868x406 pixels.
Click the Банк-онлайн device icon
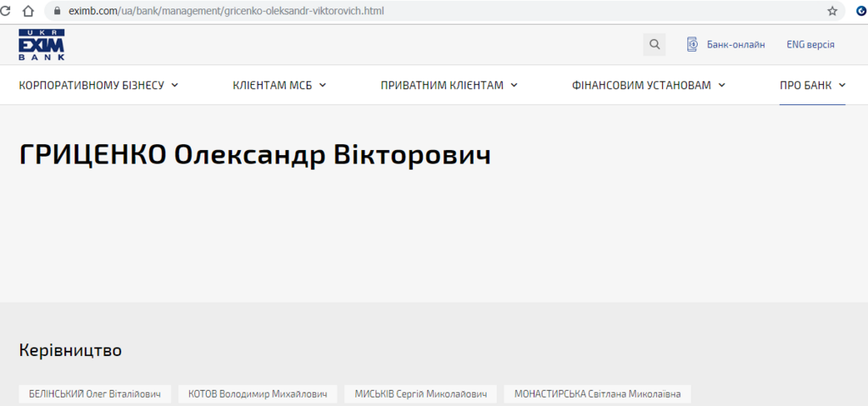(693, 45)
